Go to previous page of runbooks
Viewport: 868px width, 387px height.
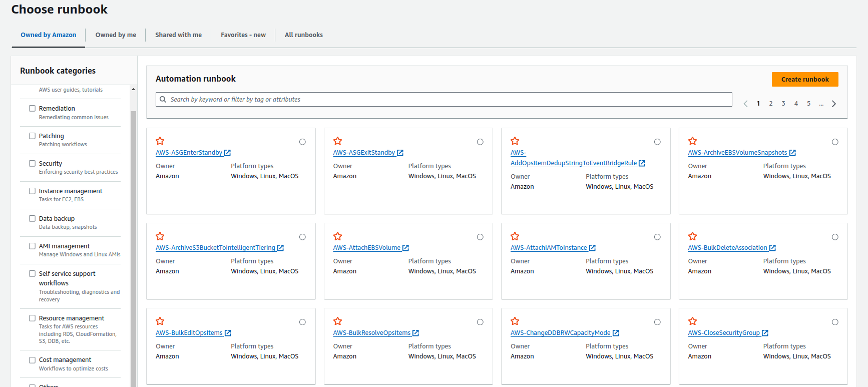click(745, 104)
